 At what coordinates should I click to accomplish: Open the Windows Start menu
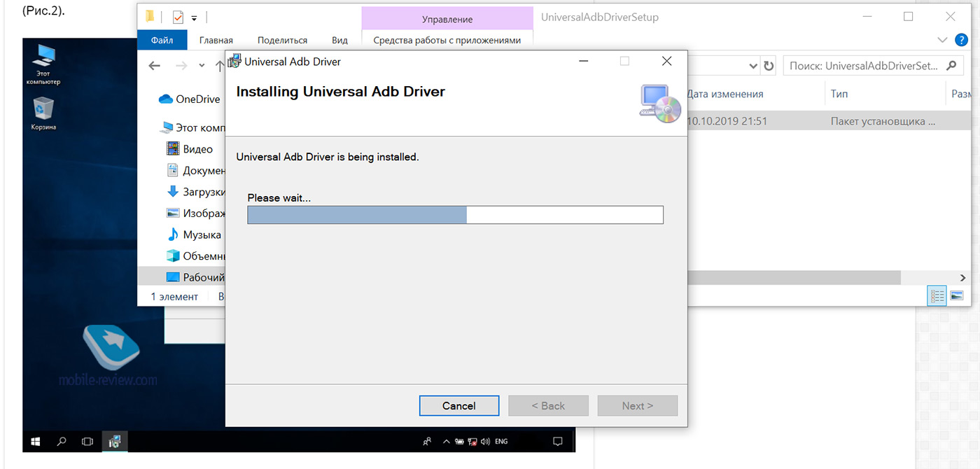point(36,442)
